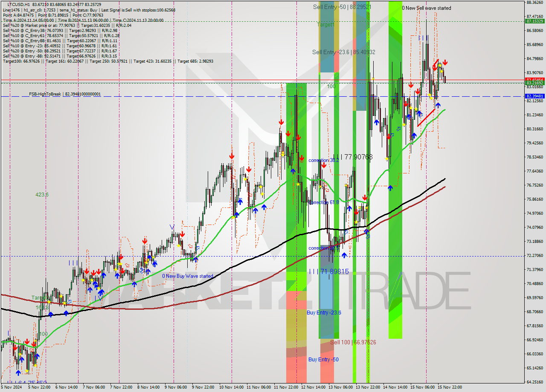Click the '13 Nov 22:00' time axis label
Viewport: 546px width, 392px height.
(368, 388)
